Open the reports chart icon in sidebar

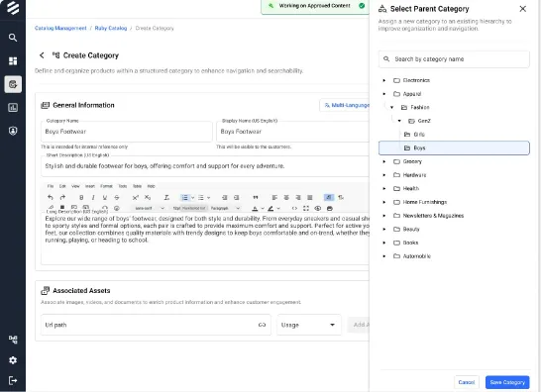13,108
